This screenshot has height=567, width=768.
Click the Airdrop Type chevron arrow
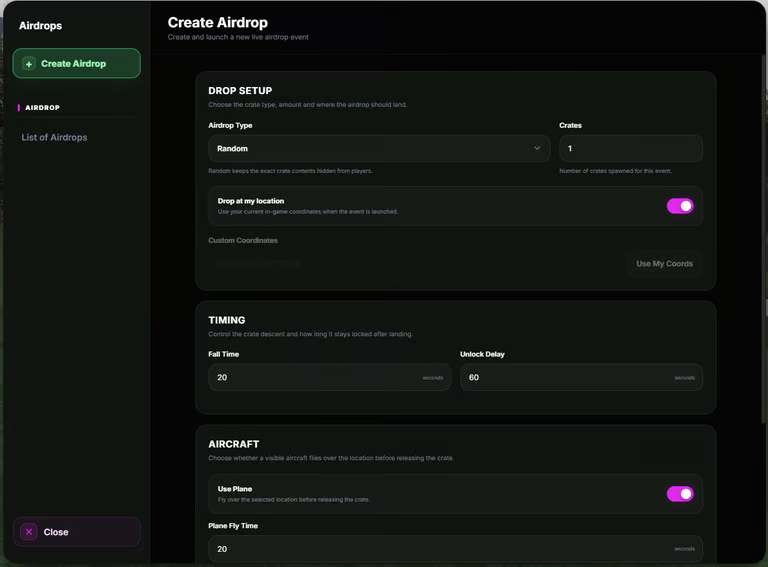pyautogui.click(x=537, y=148)
